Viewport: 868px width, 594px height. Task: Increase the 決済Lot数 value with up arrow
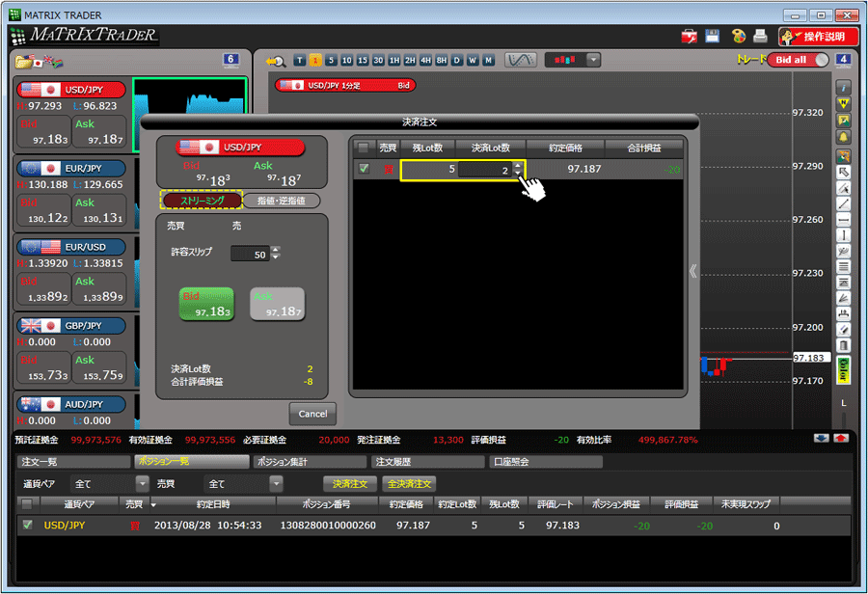pyautogui.click(x=518, y=165)
